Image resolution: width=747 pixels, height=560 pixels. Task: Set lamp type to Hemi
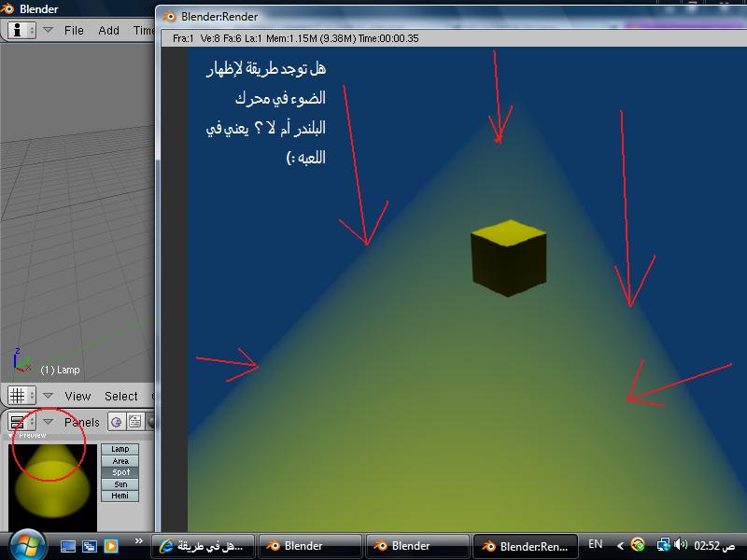120,496
